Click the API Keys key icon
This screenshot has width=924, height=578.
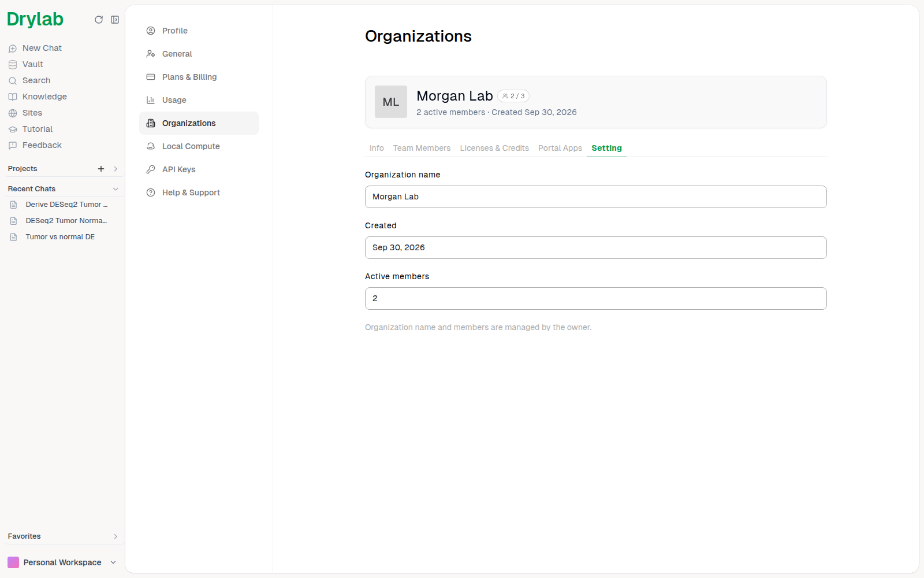pyautogui.click(x=151, y=169)
